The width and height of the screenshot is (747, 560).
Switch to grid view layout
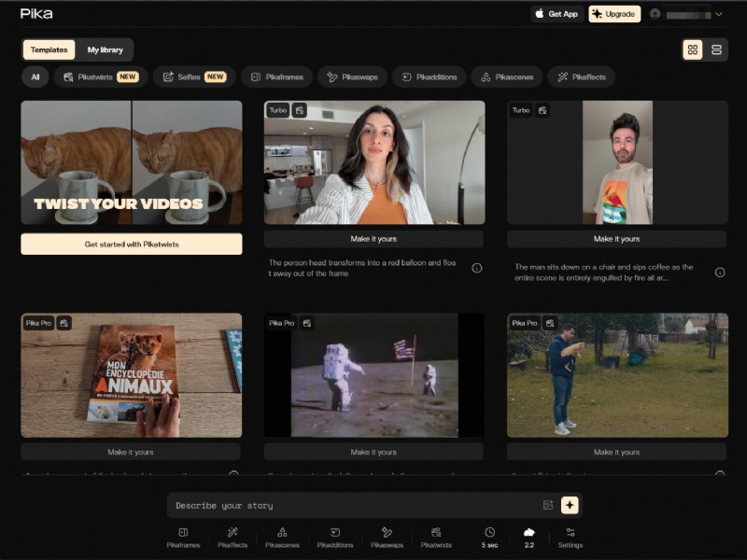tap(692, 49)
